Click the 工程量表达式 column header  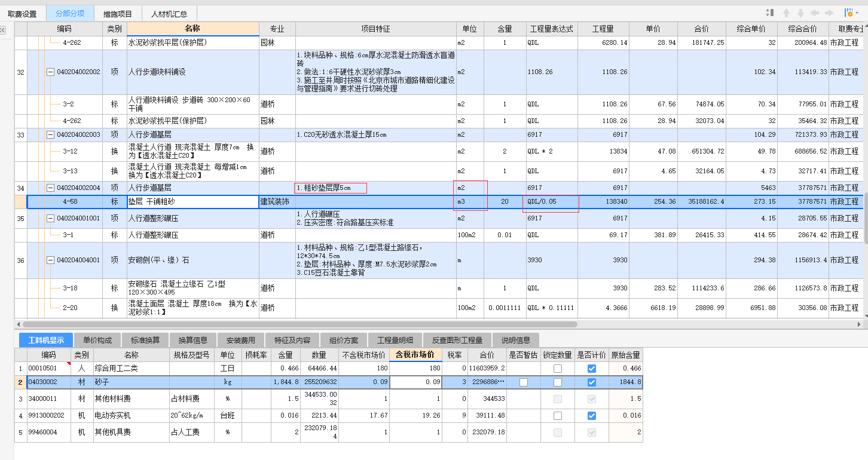551,29
